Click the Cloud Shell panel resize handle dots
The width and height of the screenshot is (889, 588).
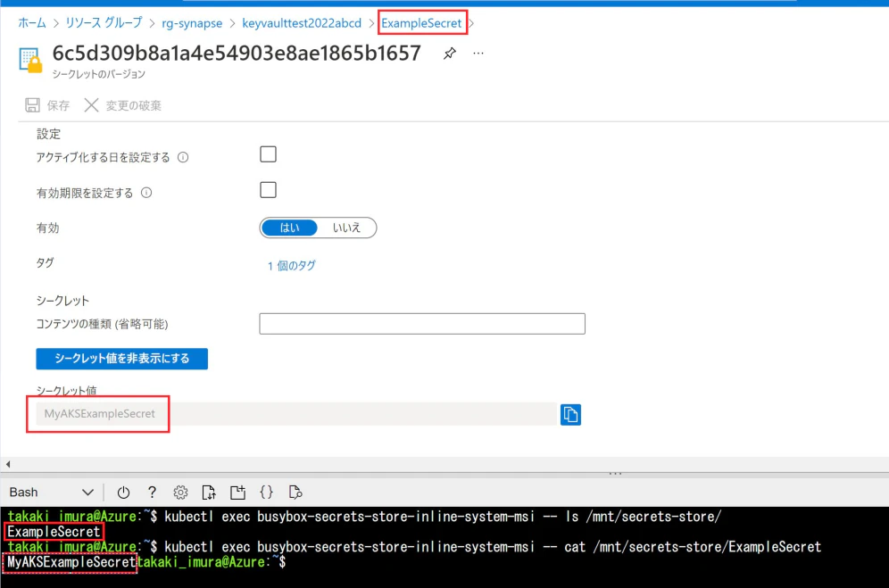[x=615, y=473]
